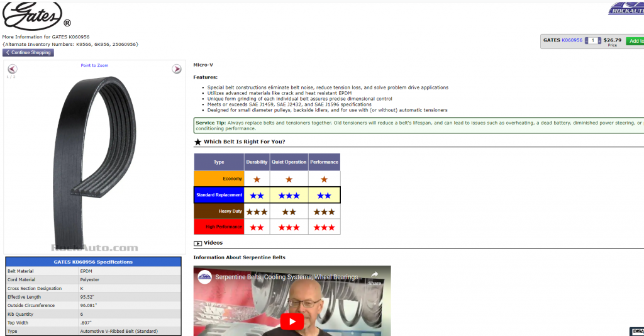Click High Performance performance stars

click(324, 227)
